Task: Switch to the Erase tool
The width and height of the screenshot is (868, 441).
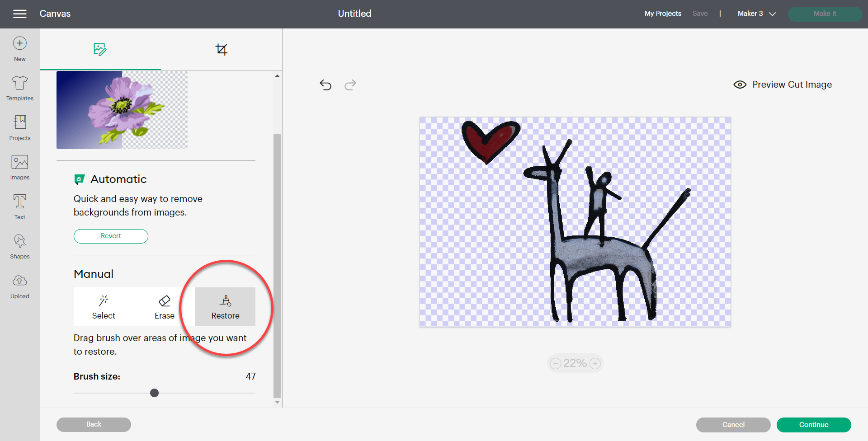Action: 164,307
